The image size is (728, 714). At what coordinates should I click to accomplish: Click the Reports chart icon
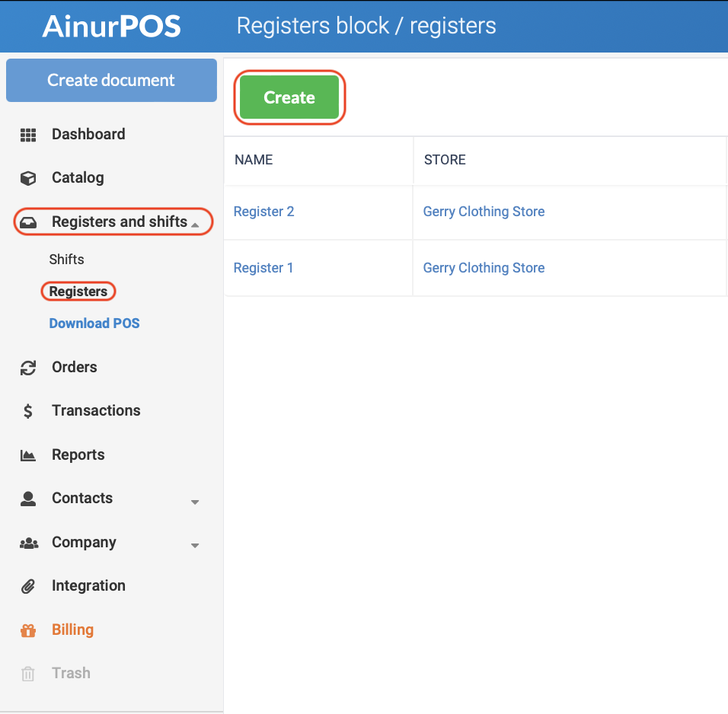(28, 455)
